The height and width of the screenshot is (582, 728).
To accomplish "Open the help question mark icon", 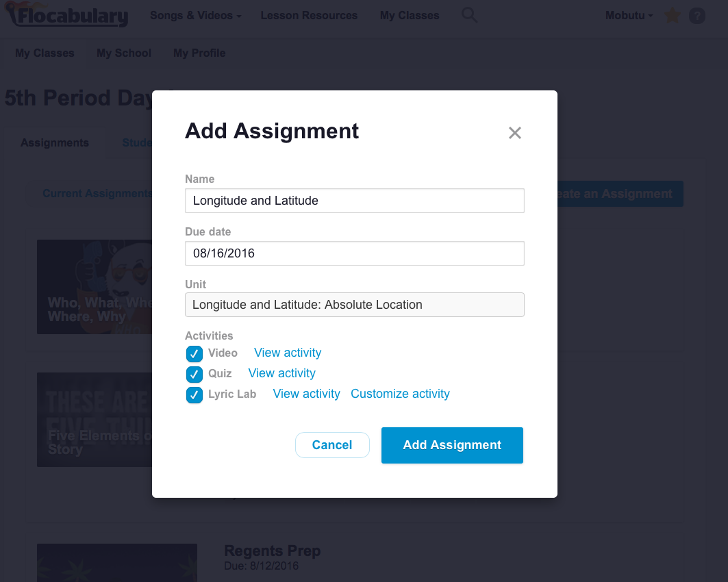I will point(696,15).
